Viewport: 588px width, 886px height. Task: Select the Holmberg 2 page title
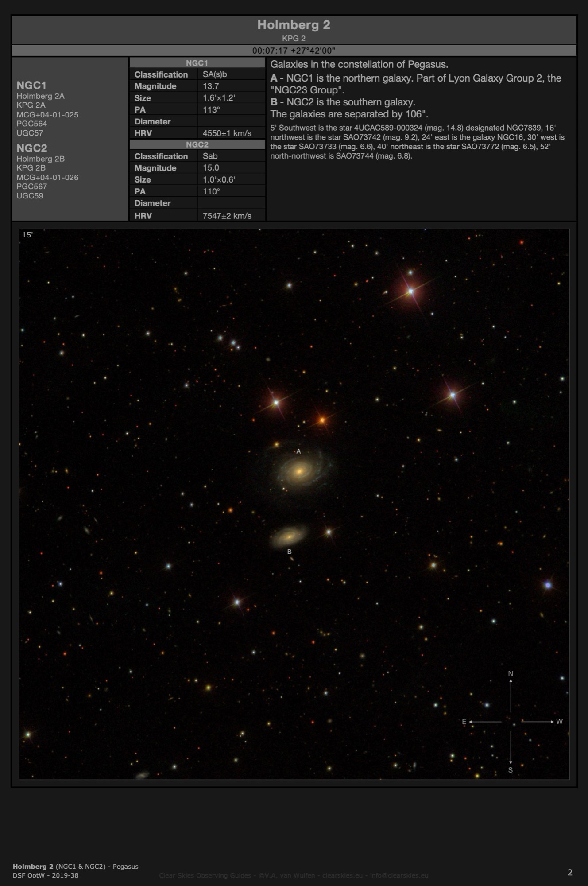(294, 25)
